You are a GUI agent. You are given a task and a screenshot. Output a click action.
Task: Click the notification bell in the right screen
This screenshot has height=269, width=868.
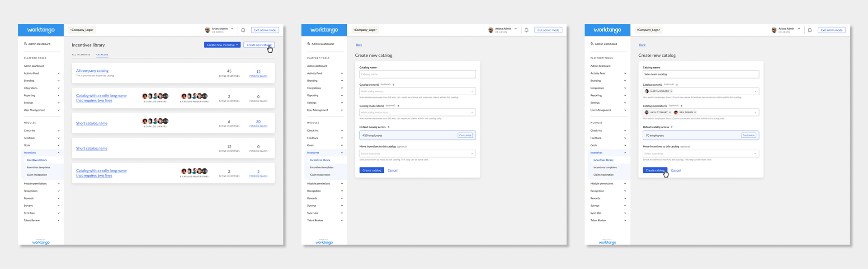pos(810,30)
